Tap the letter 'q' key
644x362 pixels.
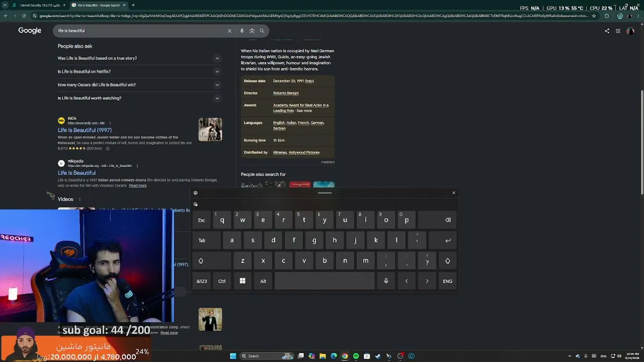pyautogui.click(x=222, y=220)
